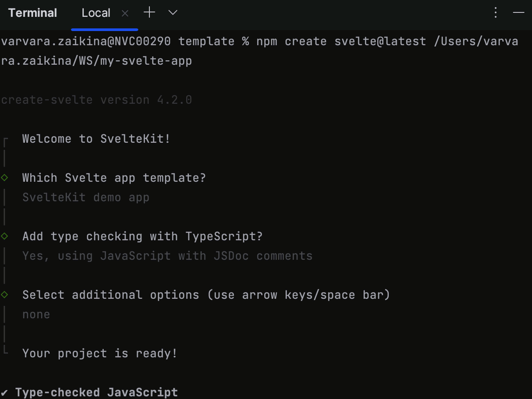Select the none option under additional options
Image resolution: width=532 pixels, height=399 pixels.
click(36, 314)
